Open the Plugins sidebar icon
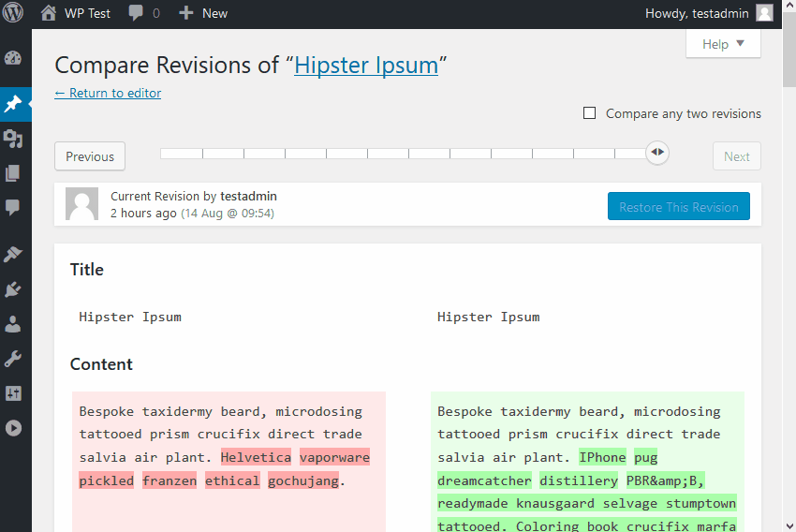Viewport: 796px width, 532px height. pyautogui.click(x=13, y=289)
